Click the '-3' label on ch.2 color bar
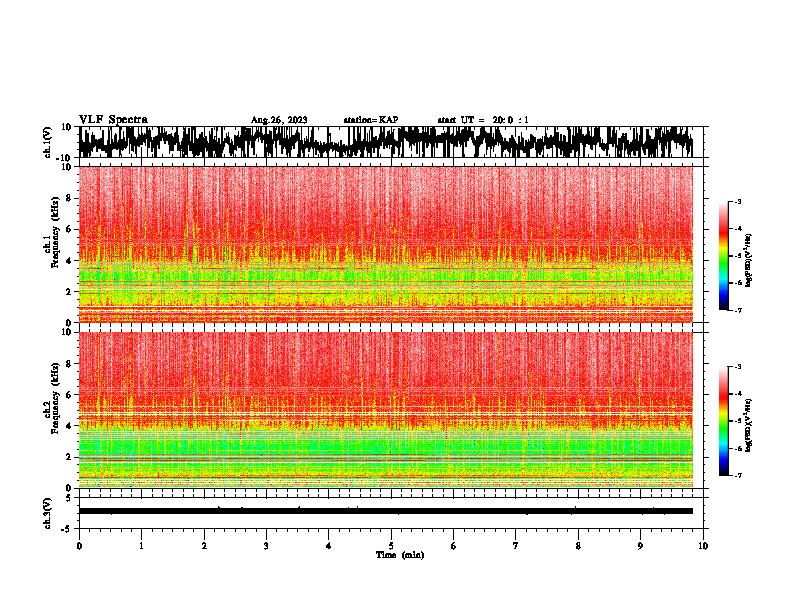The image size is (792, 612). pyautogui.click(x=738, y=367)
